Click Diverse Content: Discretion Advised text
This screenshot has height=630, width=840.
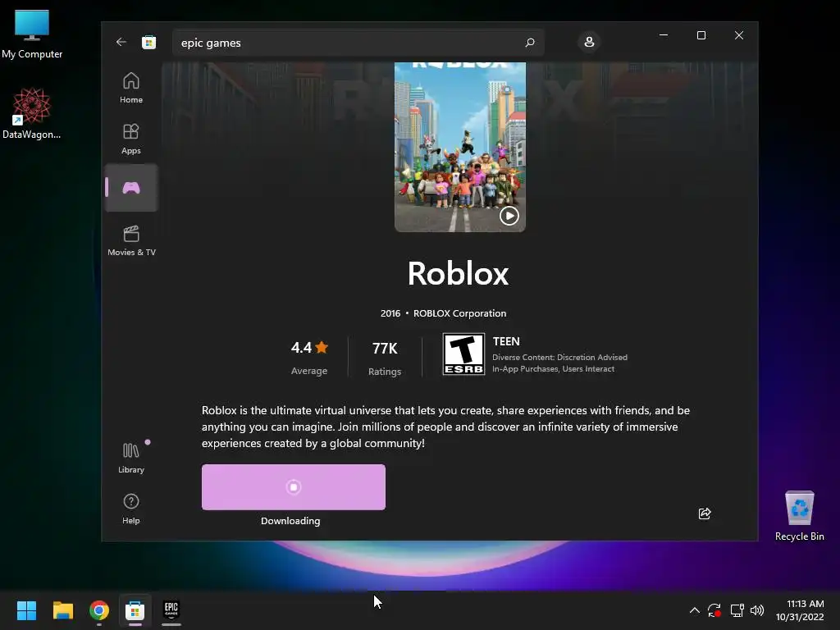(x=559, y=358)
